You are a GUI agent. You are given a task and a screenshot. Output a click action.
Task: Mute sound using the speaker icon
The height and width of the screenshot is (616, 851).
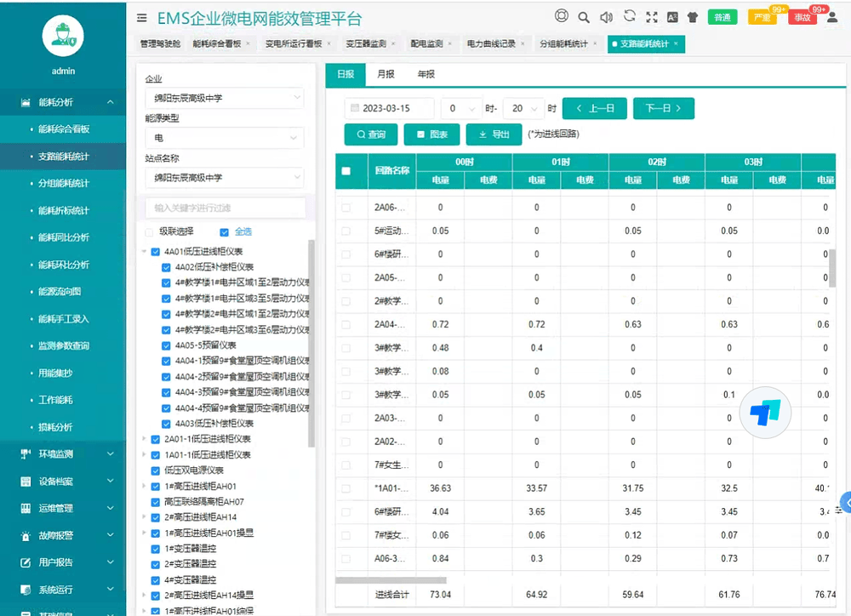(x=606, y=17)
